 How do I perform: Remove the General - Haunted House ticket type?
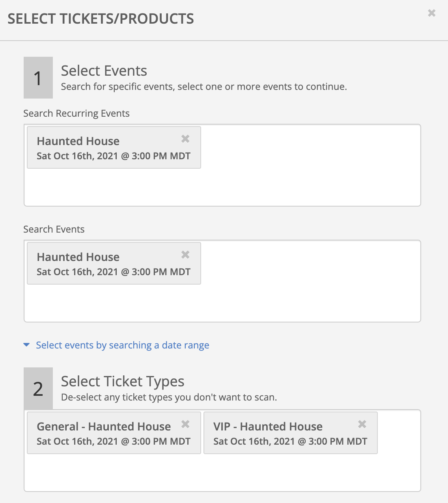coord(185,424)
